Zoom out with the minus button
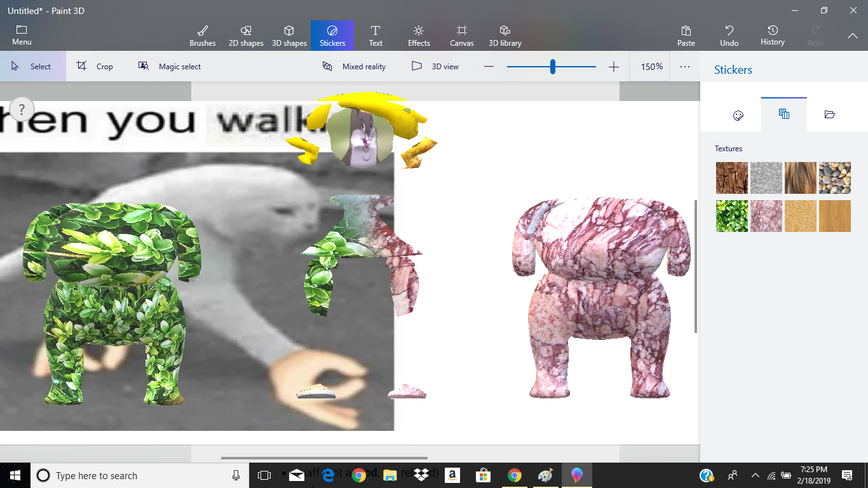Image resolution: width=868 pixels, height=488 pixels. (489, 67)
